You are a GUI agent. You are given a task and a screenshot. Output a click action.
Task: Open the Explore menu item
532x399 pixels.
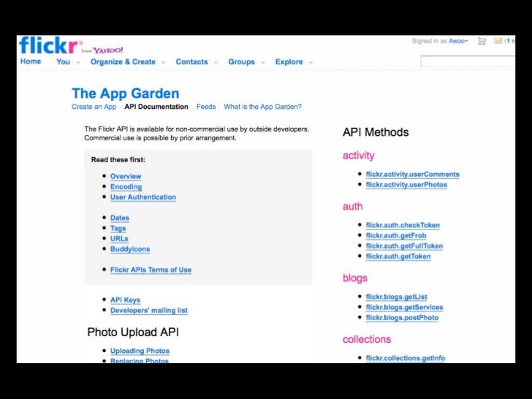[x=289, y=61]
